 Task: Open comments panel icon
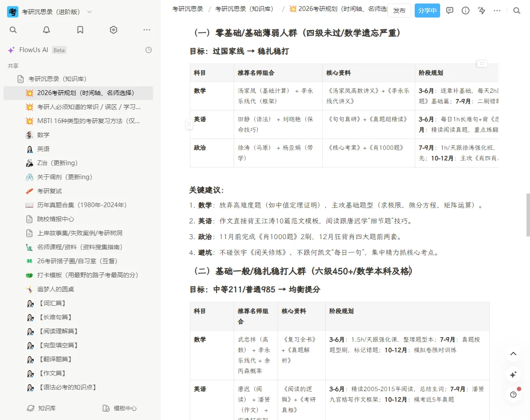coord(450,11)
